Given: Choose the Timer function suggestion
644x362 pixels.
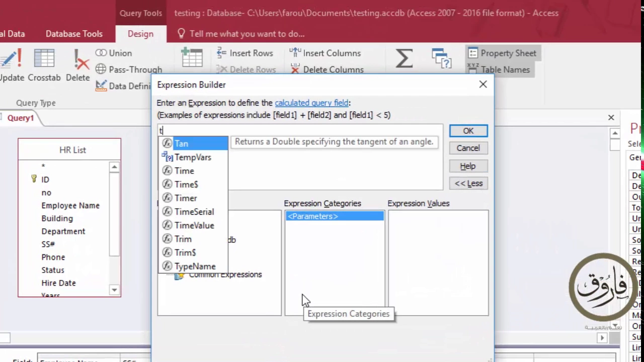Looking at the screenshot, I should 194,198.
